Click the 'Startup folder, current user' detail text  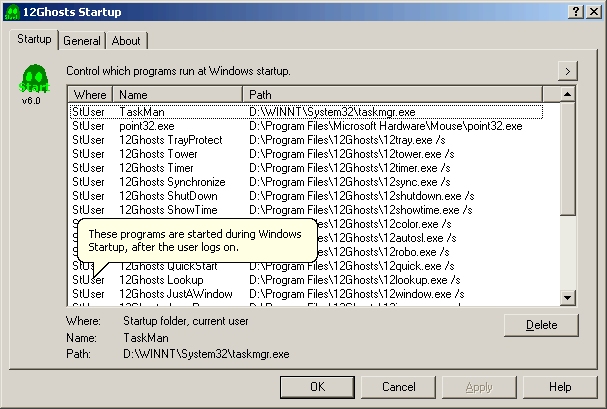pos(186,321)
